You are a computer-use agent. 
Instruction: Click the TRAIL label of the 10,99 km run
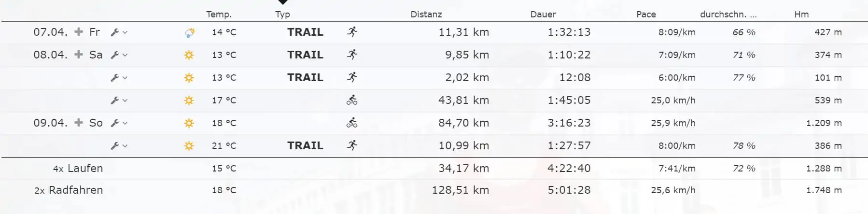coord(305,145)
